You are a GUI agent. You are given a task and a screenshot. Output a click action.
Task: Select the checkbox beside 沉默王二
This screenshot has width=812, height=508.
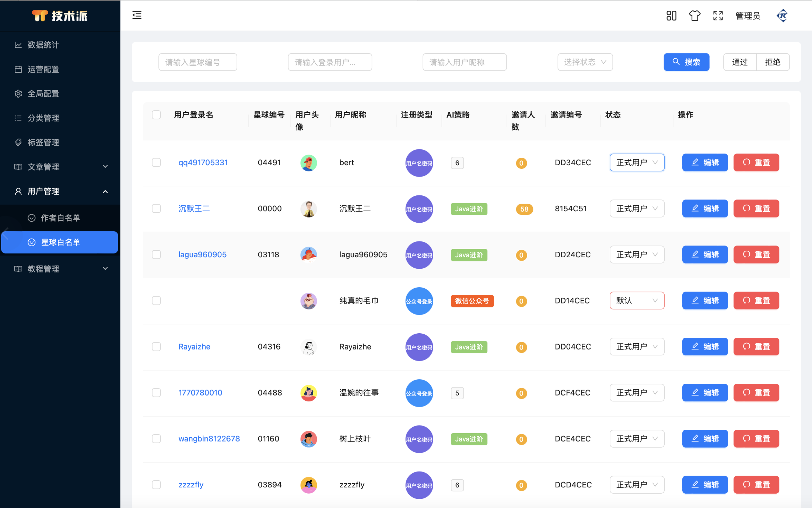point(156,208)
